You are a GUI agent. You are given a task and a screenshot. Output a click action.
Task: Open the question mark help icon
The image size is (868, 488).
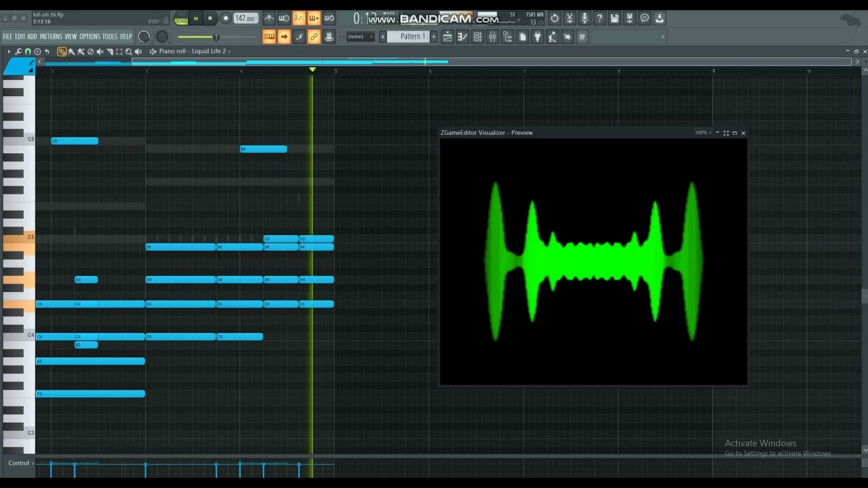point(599,18)
